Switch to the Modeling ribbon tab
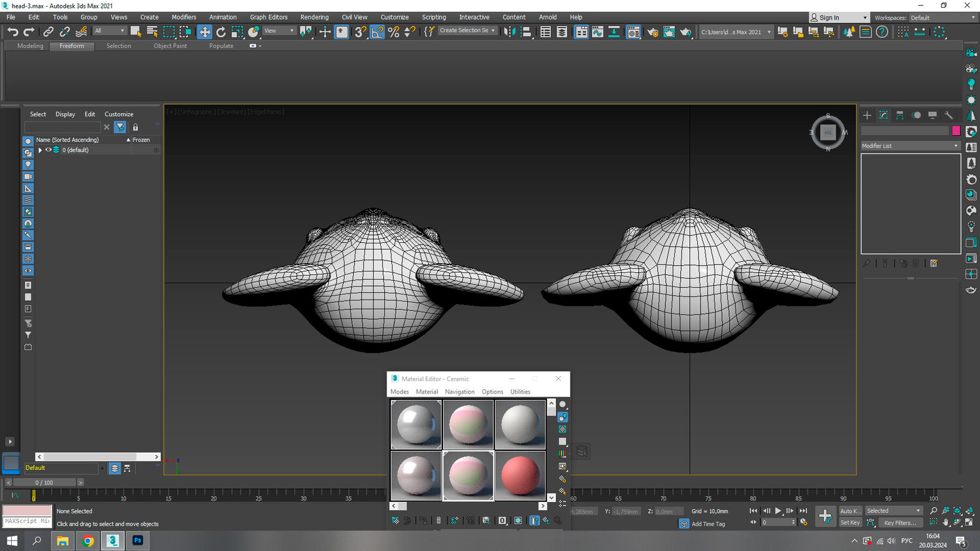980x551 pixels. [x=30, y=46]
